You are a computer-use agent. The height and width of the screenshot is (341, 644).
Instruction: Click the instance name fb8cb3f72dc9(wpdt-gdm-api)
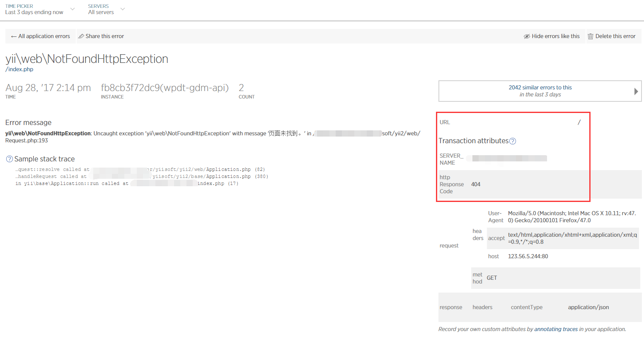point(165,88)
